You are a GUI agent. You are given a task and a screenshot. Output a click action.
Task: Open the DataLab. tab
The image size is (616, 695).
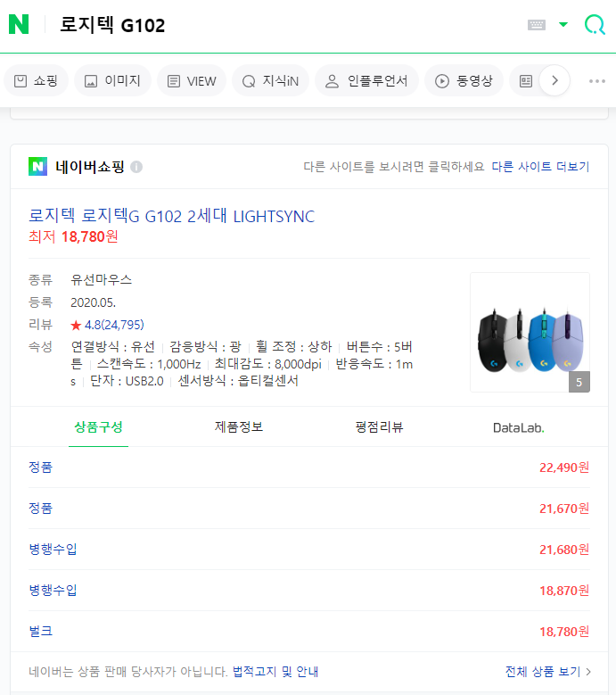point(519,427)
